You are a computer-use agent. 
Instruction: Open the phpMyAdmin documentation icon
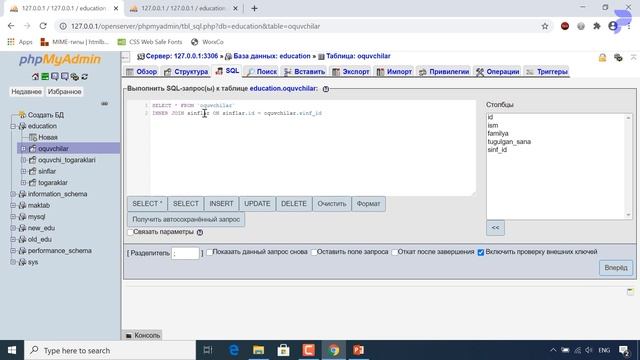tap(55, 76)
